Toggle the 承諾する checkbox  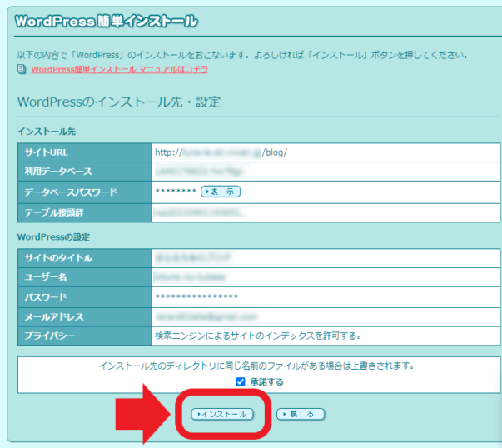pyautogui.click(x=240, y=381)
